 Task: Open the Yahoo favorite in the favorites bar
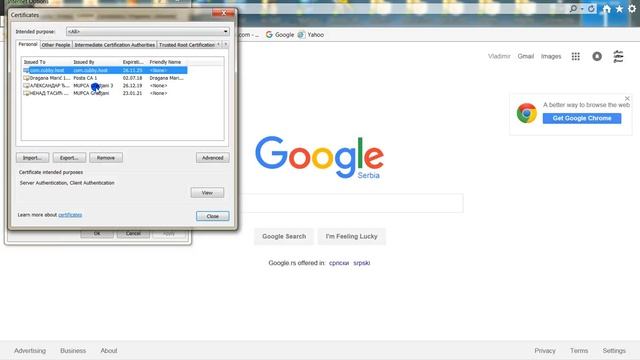pyautogui.click(x=311, y=35)
